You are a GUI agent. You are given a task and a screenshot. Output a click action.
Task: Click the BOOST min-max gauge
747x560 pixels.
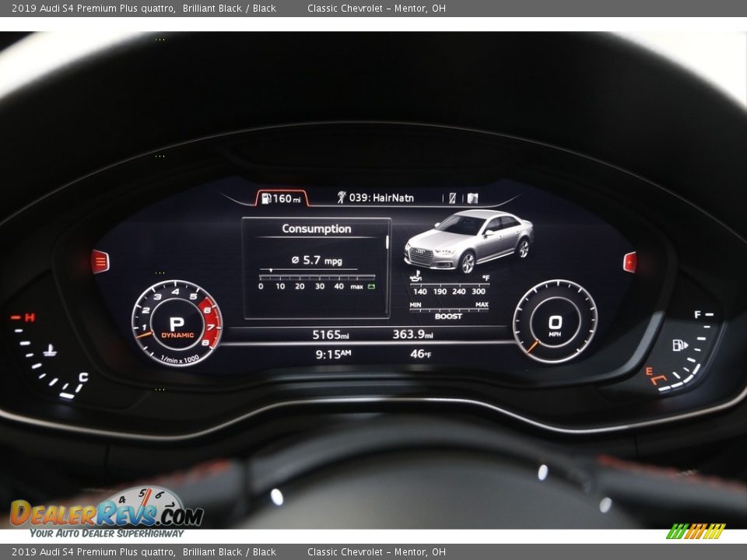coord(449,309)
